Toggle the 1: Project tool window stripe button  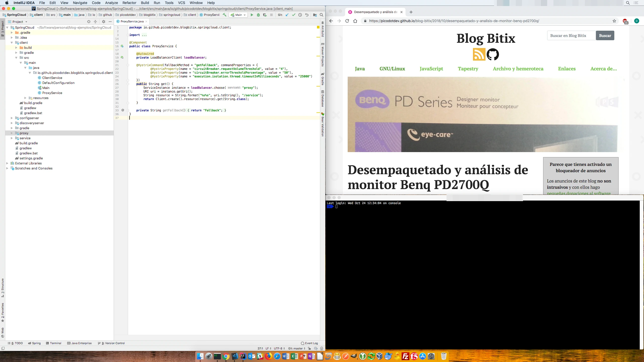[x=3, y=28]
